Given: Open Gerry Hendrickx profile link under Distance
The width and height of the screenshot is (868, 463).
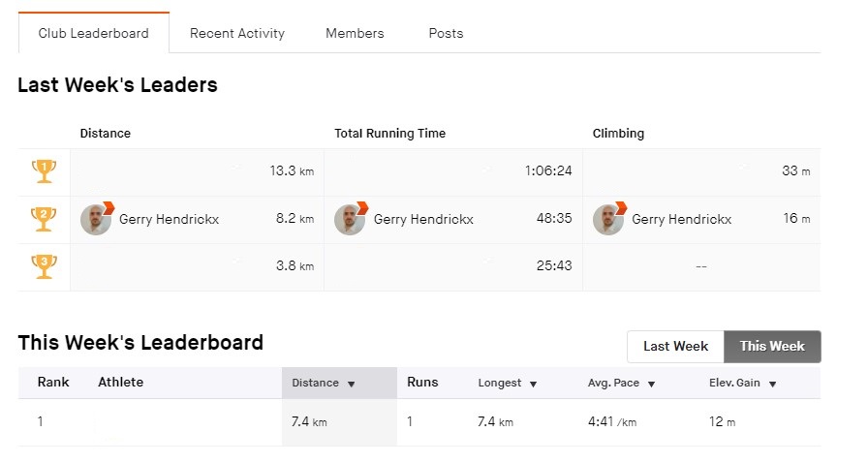Looking at the screenshot, I should [169, 220].
